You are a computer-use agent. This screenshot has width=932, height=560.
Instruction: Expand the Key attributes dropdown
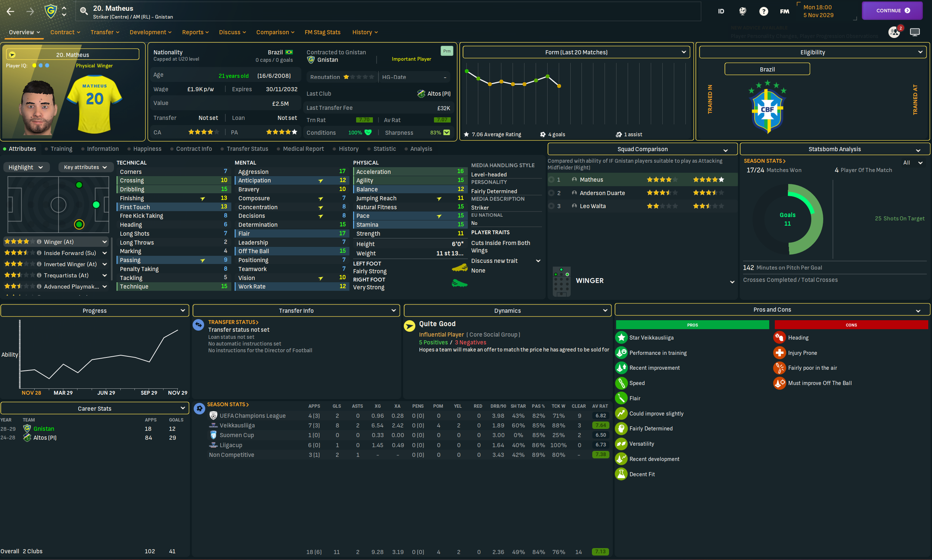pos(85,167)
